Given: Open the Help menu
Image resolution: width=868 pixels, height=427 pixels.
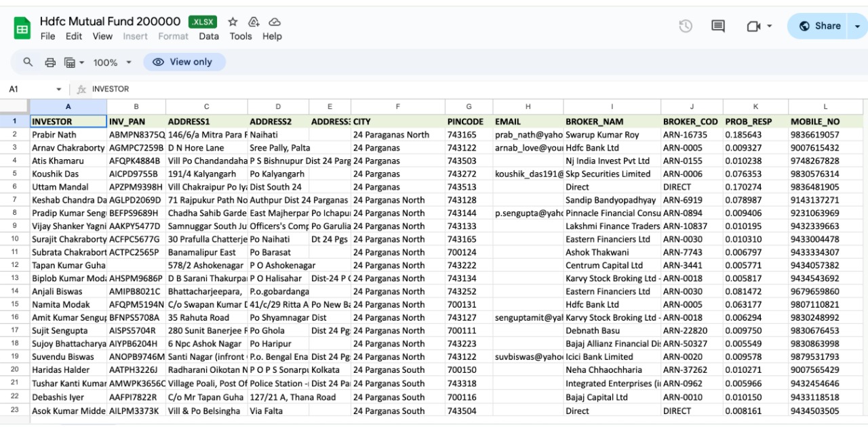Looking at the screenshot, I should click(272, 36).
